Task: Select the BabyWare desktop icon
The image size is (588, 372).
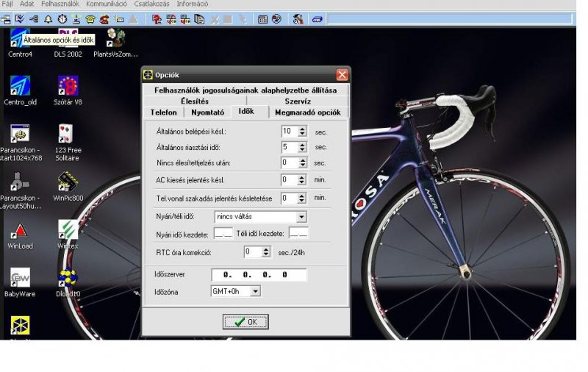Action: pyautogui.click(x=21, y=283)
